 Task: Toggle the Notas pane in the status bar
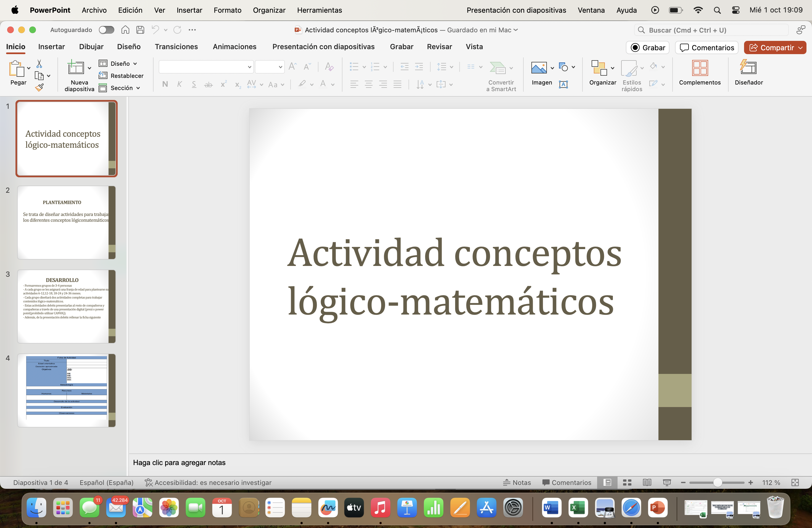[x=517, y=482]
